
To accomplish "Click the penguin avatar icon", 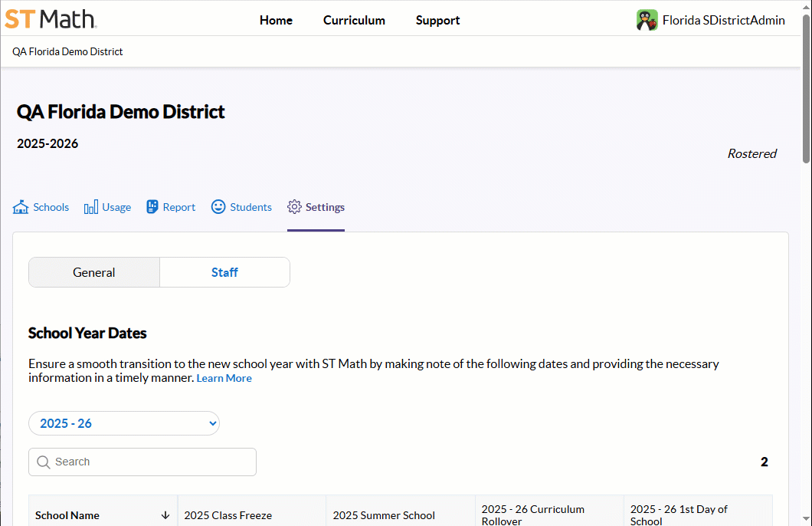I will (x=647, y=19).
